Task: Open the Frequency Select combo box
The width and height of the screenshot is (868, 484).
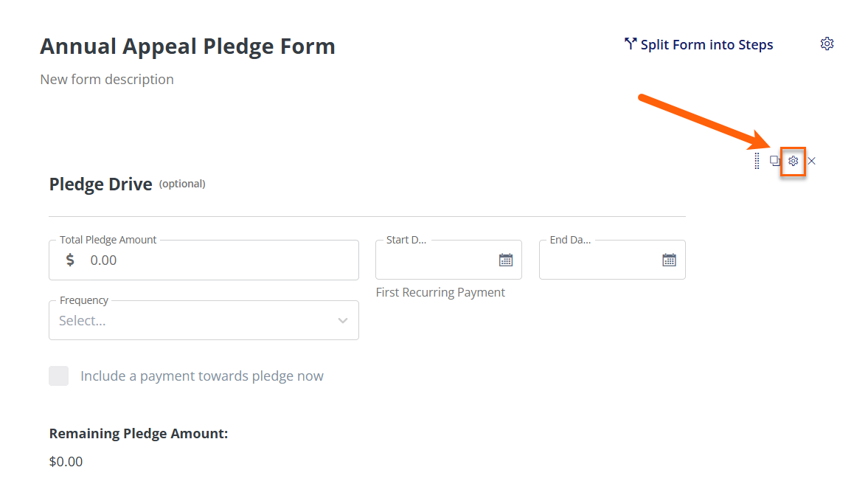Action: click(204, 320)
